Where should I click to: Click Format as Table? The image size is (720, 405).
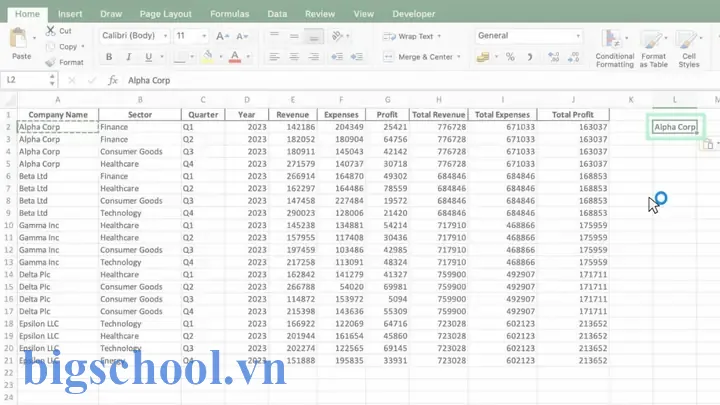(x=653, y=48)
